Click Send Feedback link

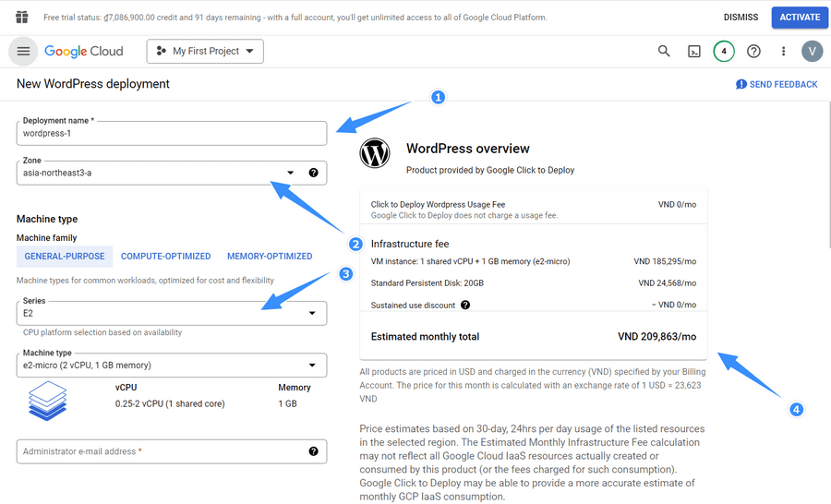click(x=777, y=84)
